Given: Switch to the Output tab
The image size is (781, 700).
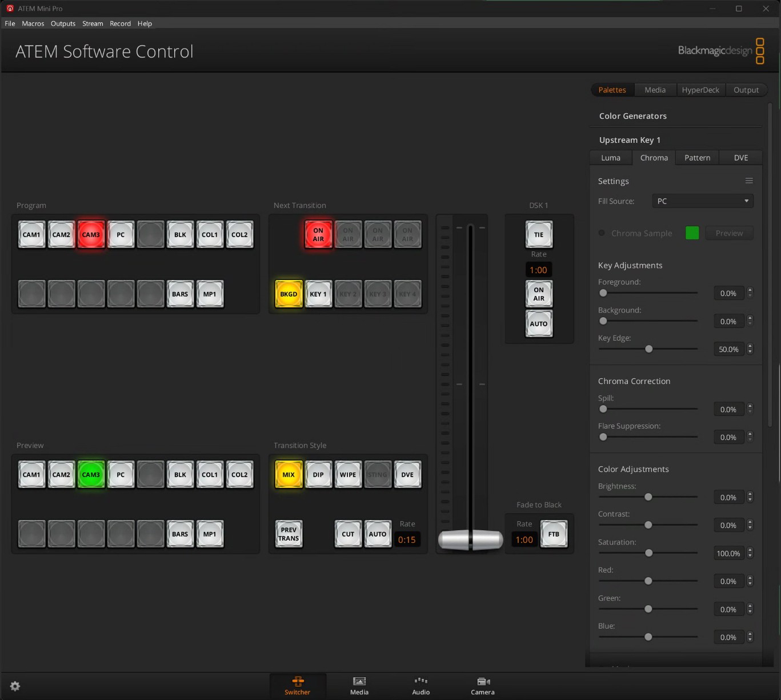Looking at the screenshot, I should point(746,90).
